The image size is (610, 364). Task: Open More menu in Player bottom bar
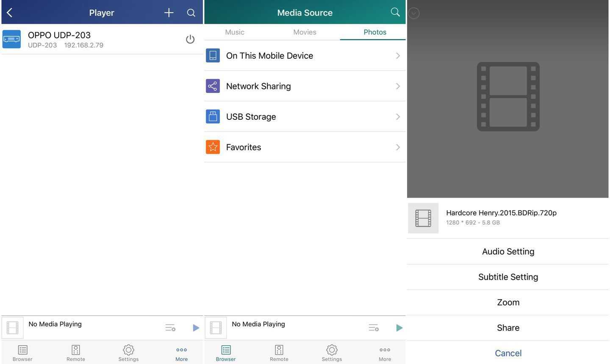pyautogui.click(x=181, y=353)
